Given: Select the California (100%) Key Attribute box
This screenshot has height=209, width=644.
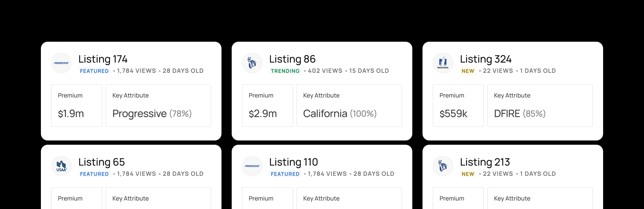Looking at the screenshot, I should pyautogui.click(x=349, y=105).
